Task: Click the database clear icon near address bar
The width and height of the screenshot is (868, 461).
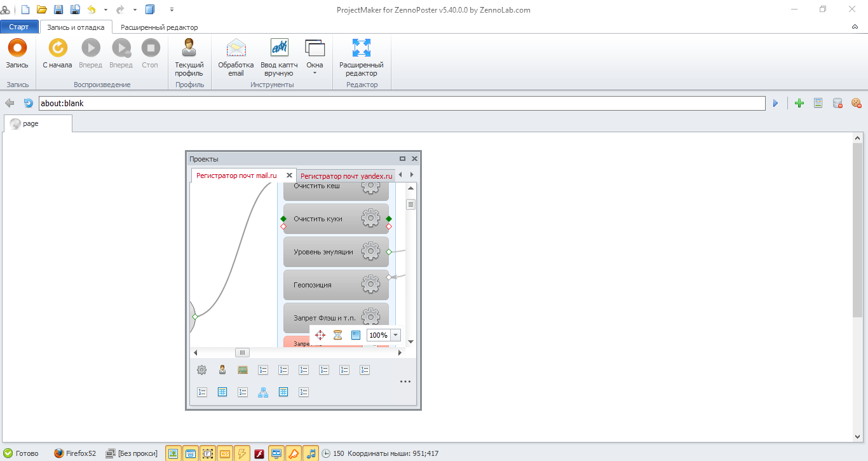Action: pyautogui.click(x=837, y=103)
